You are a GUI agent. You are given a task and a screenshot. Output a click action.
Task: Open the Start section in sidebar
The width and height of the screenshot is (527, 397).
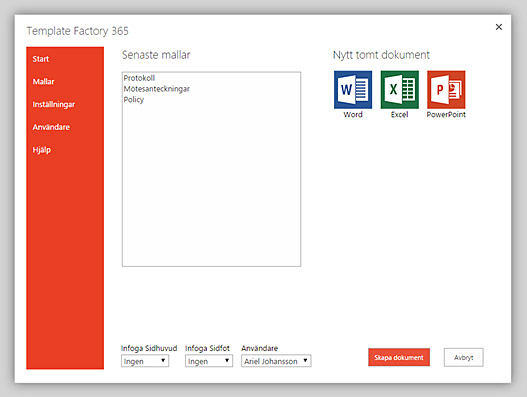(x=41, y=59)
